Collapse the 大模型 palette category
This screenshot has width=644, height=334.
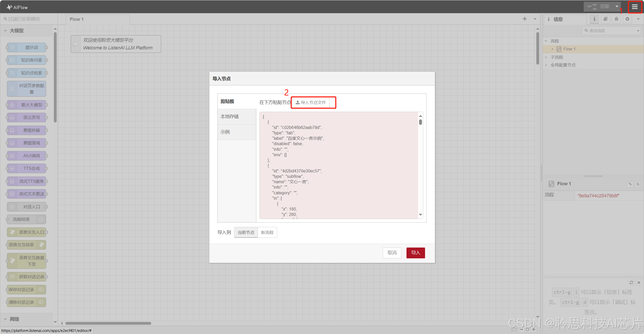[5, 31]
